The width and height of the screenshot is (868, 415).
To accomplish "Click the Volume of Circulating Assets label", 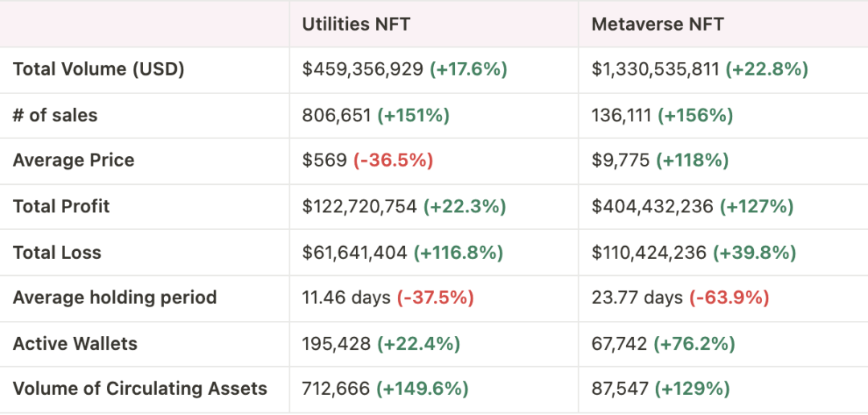I will (x=140, y=388).
